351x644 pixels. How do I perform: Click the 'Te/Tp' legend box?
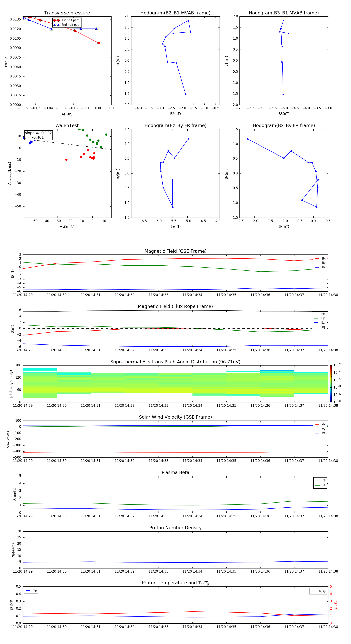318,591
